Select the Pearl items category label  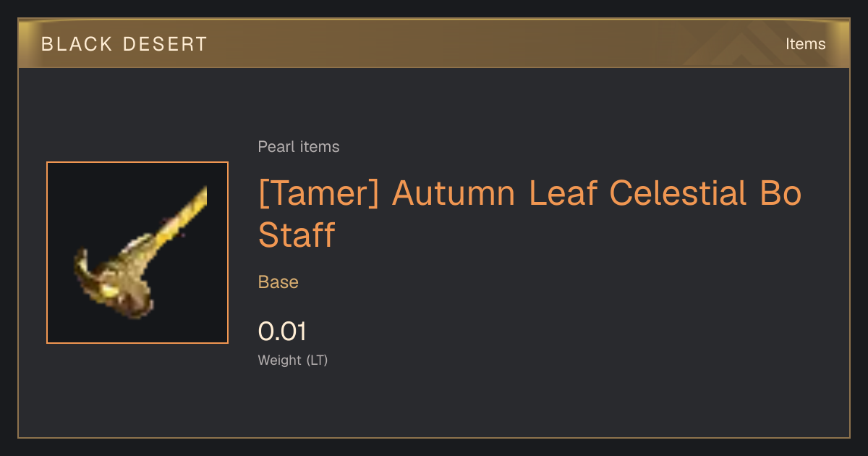[299, 147]
